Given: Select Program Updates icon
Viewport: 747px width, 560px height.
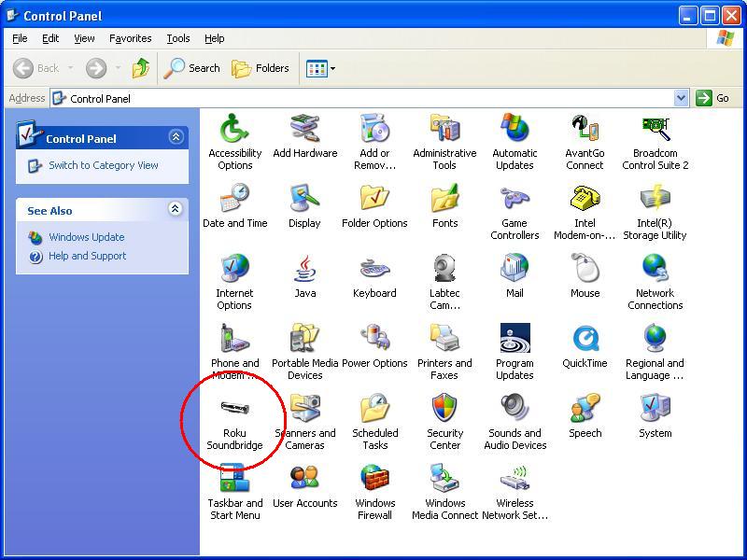Looking at the screenshot, I should click(x=515, y=338).
